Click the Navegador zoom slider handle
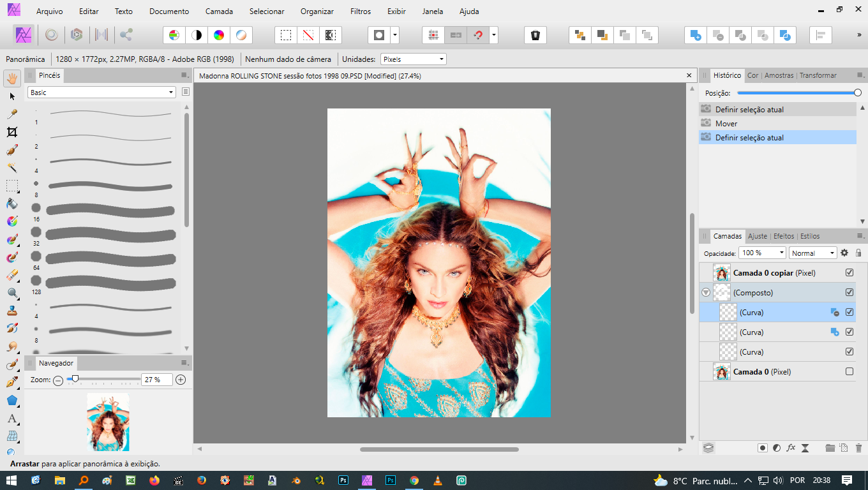Viewport: 868px width, 490px height. pyautogui.click(x=75, y=379)
